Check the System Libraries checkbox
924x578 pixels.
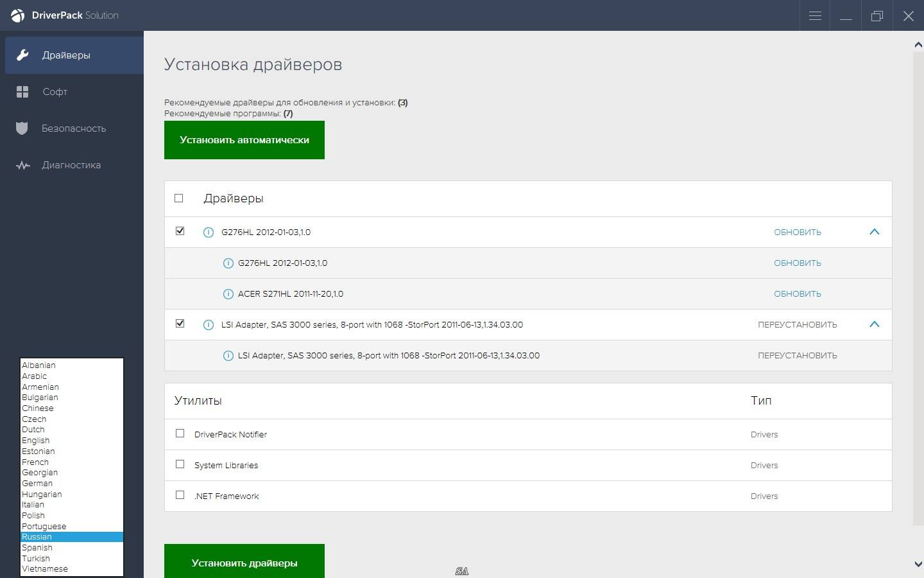point(180,464)
